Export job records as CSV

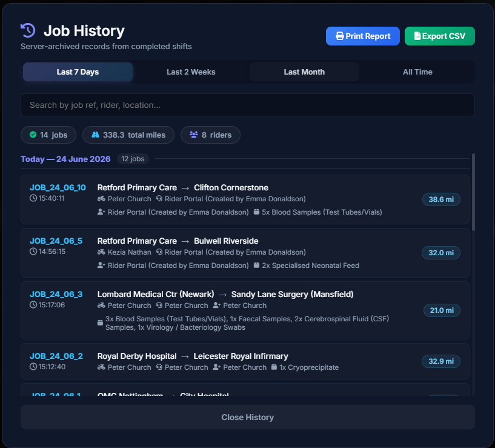[x=439, y=36]
